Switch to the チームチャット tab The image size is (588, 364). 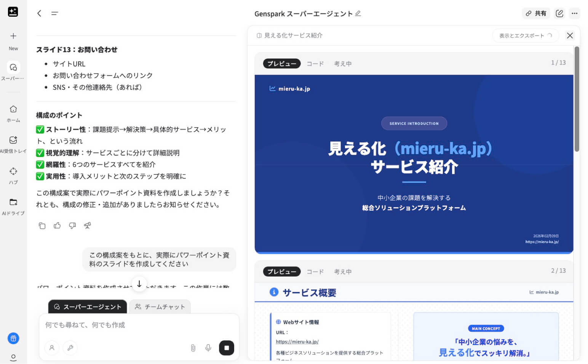(x=160, y=307)
